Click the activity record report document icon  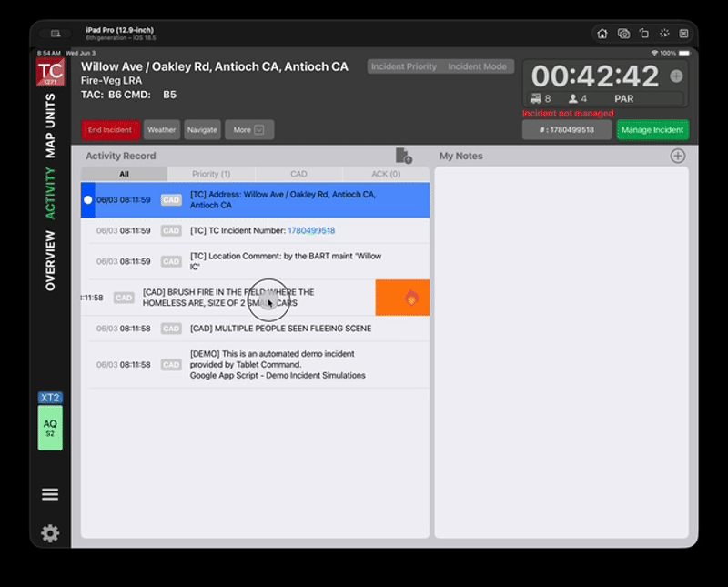403,156
